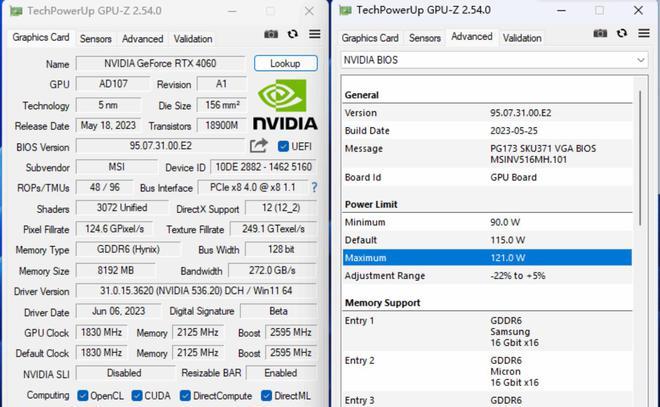Click the Bandwidth field 272.0 GB/s

(272, 270)
